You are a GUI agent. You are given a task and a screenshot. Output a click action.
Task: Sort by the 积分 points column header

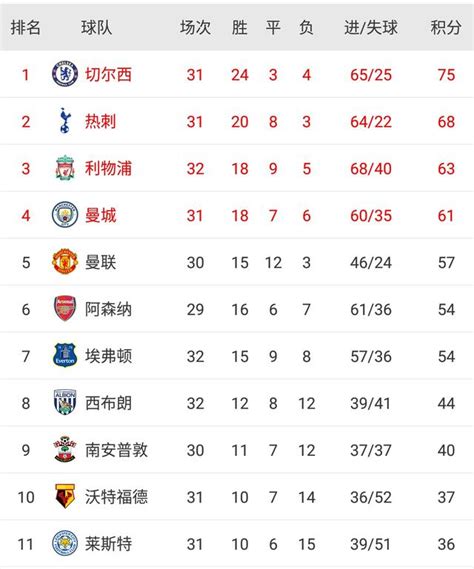(x=446, y=28)
